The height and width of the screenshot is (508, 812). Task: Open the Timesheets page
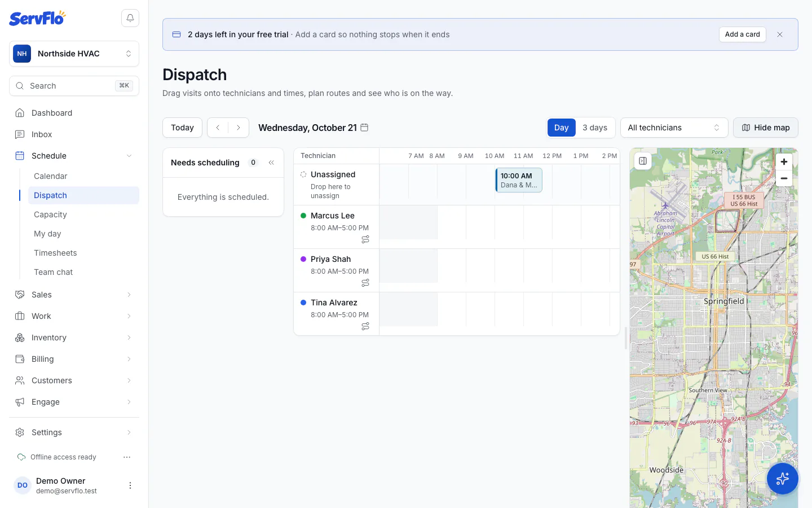pos(83,253)
